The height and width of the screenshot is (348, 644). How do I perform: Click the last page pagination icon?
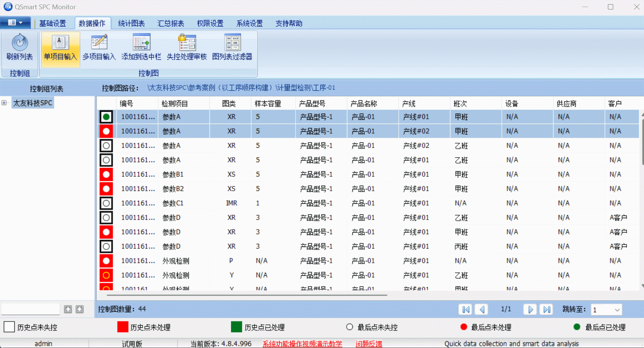coord(546,309)
